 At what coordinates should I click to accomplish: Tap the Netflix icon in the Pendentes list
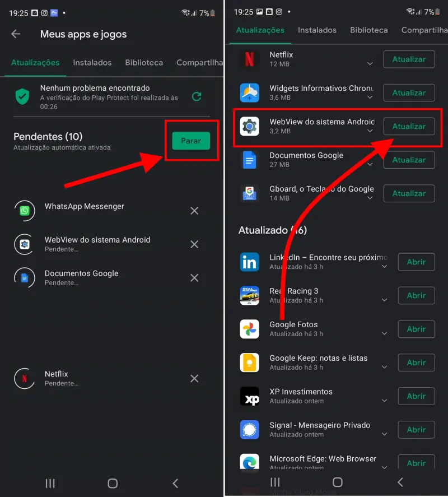click(25, 378)
